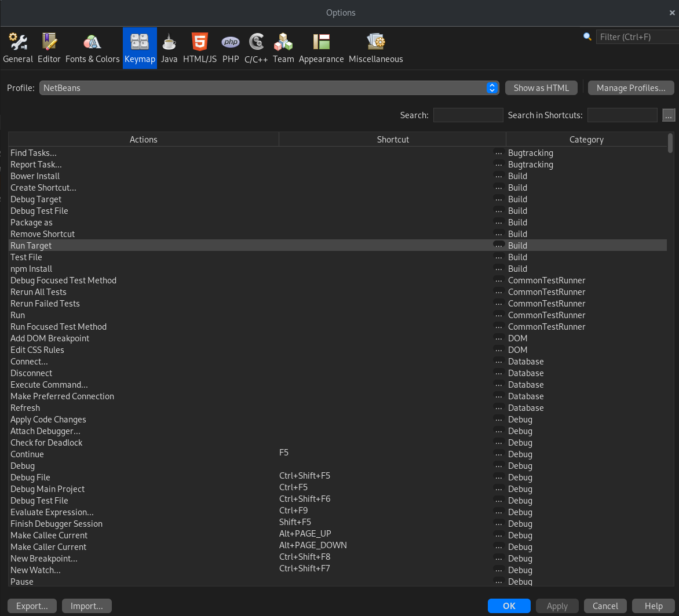Open the C/C++ options category
This screenshot has width=679, height=616.
point(256,48)
